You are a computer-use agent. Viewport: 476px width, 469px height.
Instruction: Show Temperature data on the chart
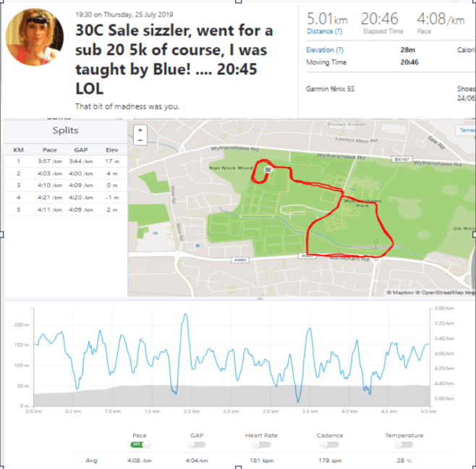click(x=403, y=444)
